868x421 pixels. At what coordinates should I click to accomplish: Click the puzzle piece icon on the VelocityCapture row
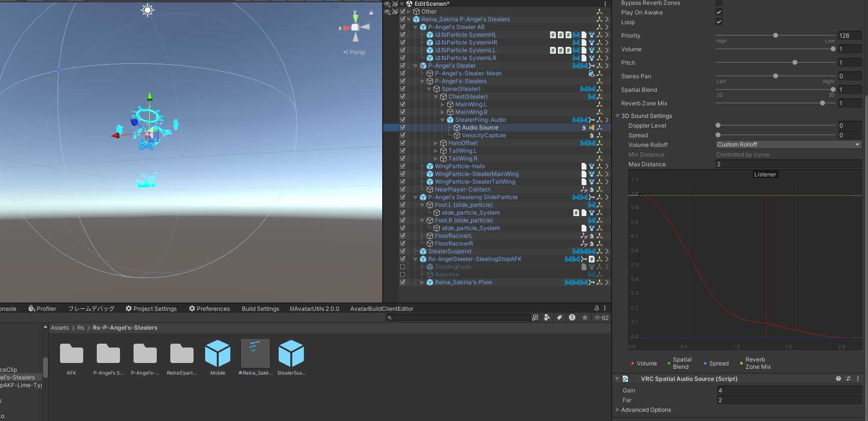pos(591,135)
